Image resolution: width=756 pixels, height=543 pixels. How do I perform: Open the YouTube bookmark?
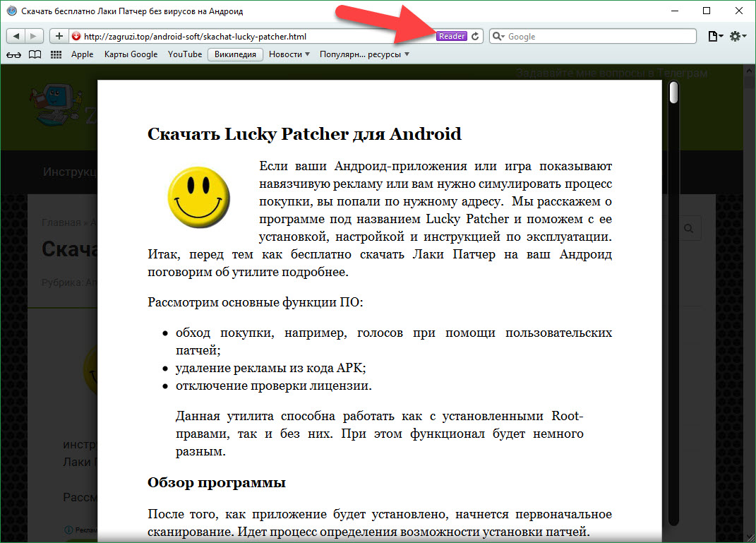pos(184,54)
